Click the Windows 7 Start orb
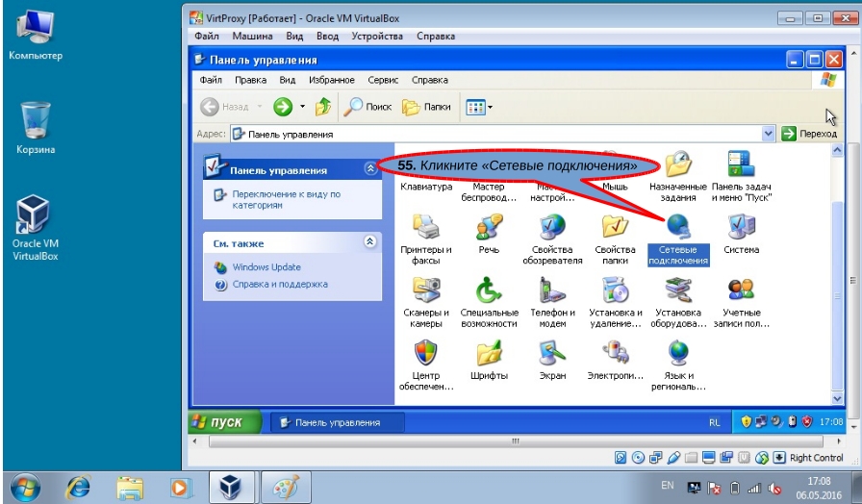862x504 pixels. click(x=24, y=488)
